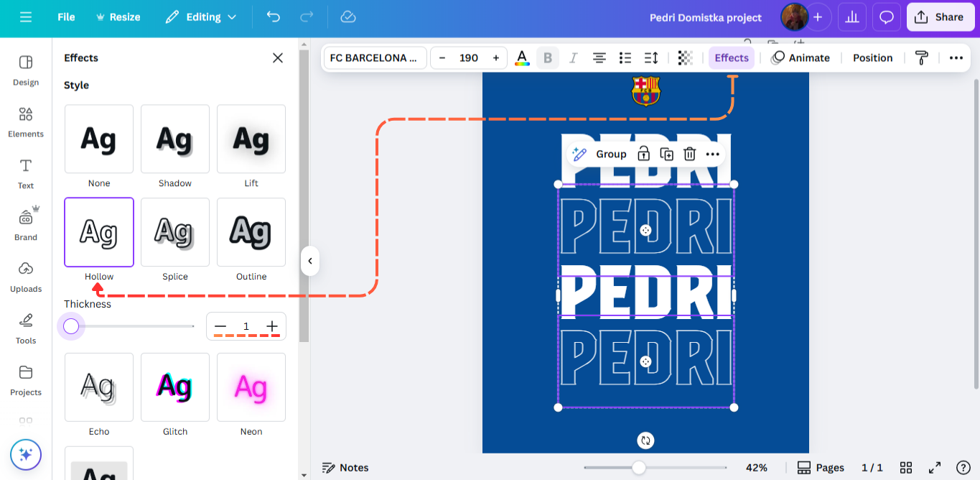The width and height of the screenshot is (980, 480).
Task: Increase thickness with the plus button
Action: (x=272, y=326)
